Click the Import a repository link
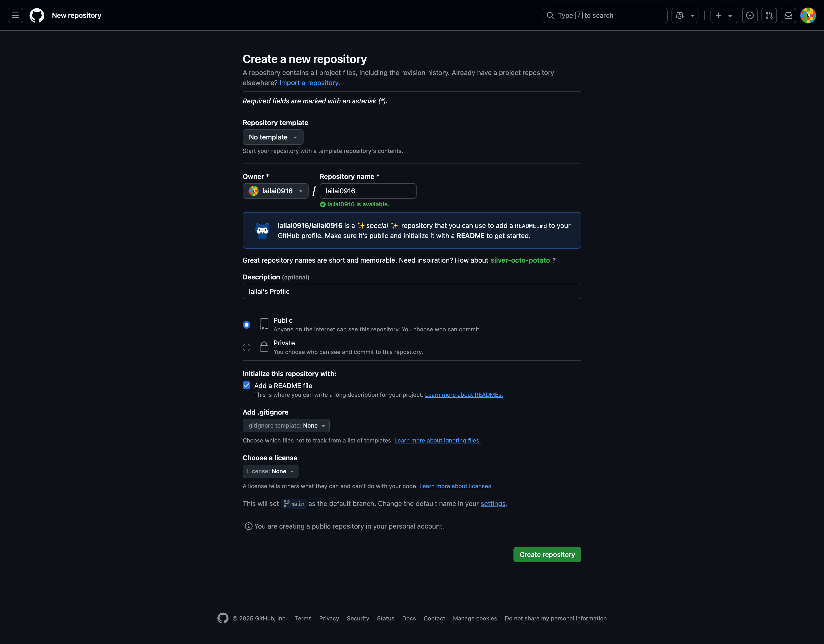Image resolution: width=824 pixels, height=644 pixels. point(309,83)
